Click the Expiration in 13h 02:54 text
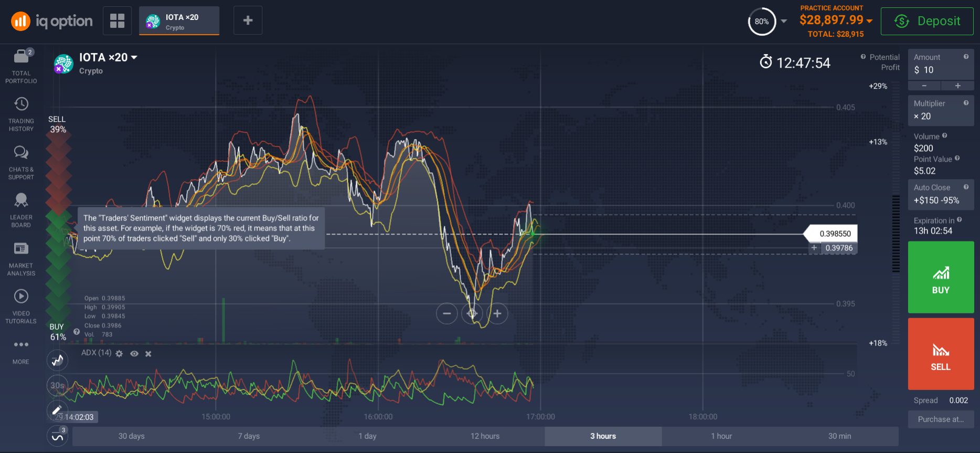Image resolution: width=980 pixels, height=453 pixels. tap(938, 226)
